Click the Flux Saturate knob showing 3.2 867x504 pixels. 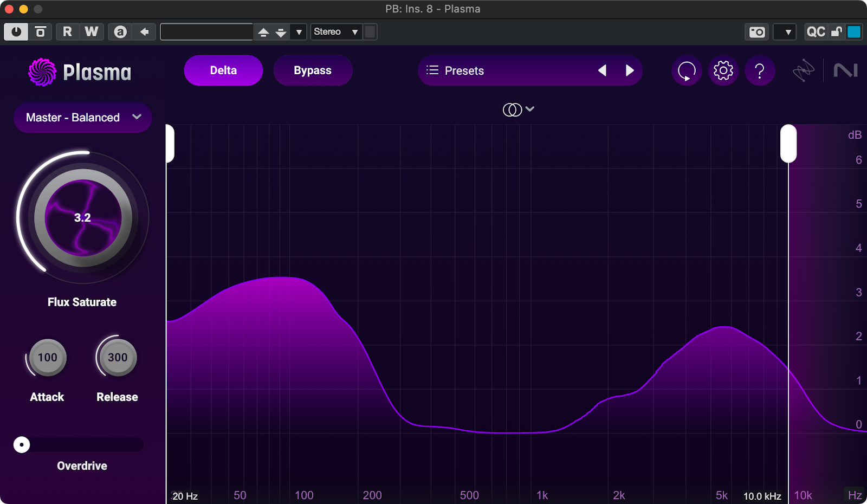click(82, 218)
